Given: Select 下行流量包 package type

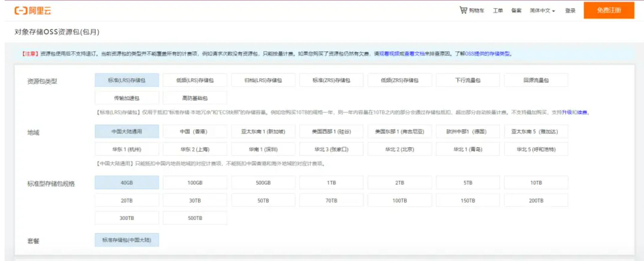Looking at the screenshot, I should click(468, 80).
